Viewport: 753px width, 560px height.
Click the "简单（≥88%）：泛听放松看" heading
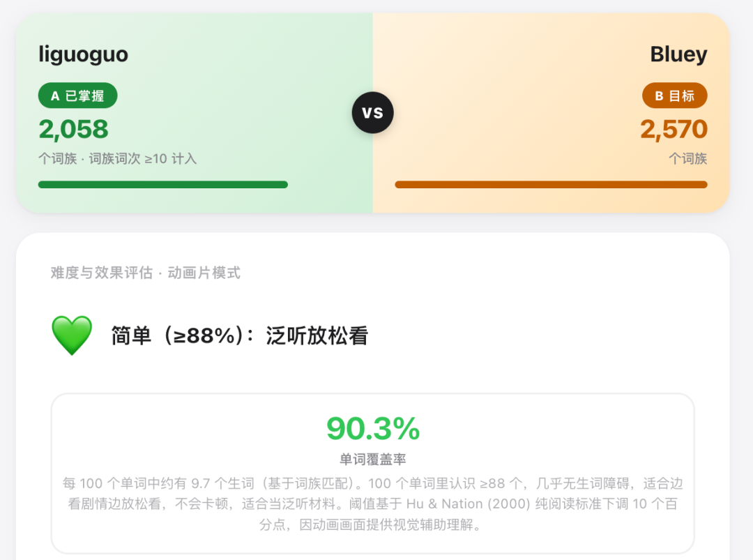click(x=239, y=335)
